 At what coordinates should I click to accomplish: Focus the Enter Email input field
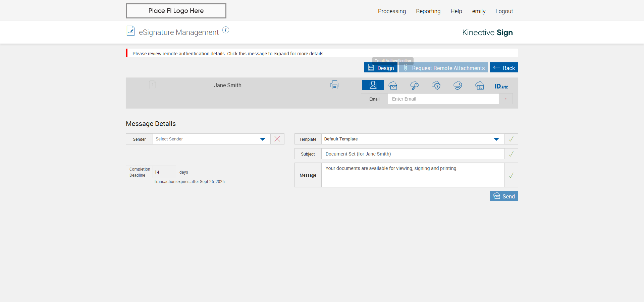[443, 99]
